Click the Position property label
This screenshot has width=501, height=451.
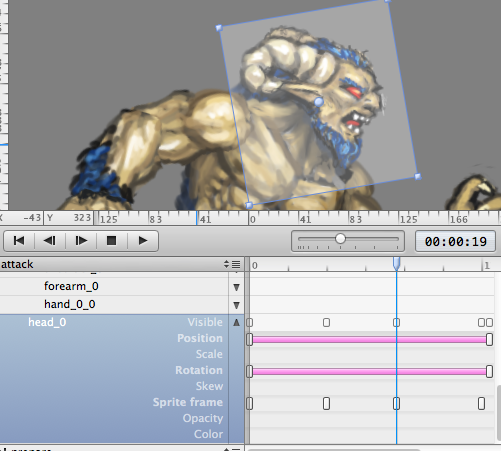200,338
